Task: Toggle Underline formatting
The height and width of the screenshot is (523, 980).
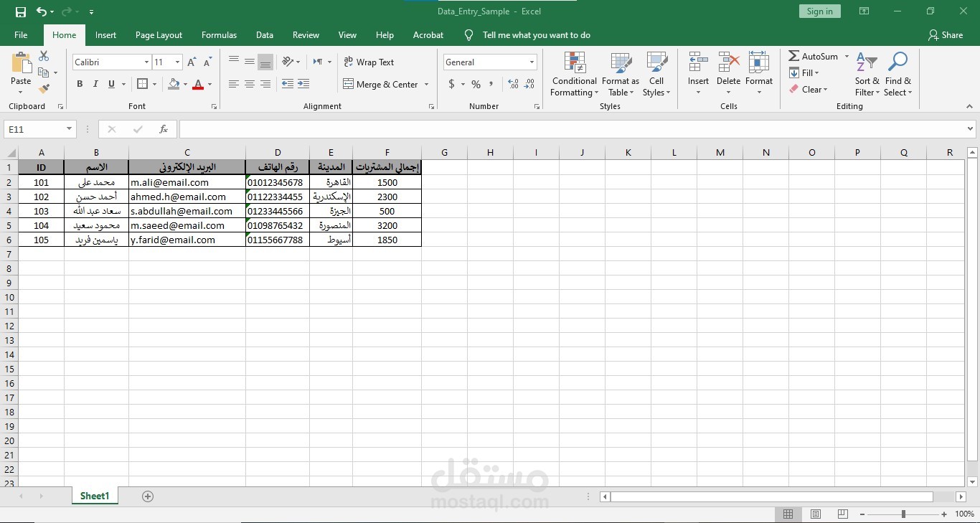Action: click(x=111, y=84)
